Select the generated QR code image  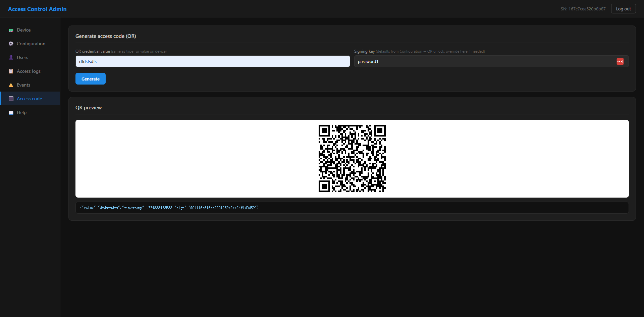point(352,159)
